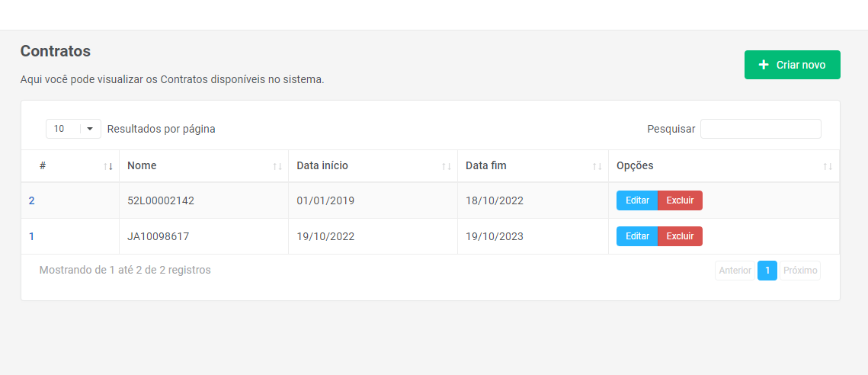Image resolution: width=868 pixels, height=375 pixels.
Task: Open contract ID 1 link
Action: 32,236
